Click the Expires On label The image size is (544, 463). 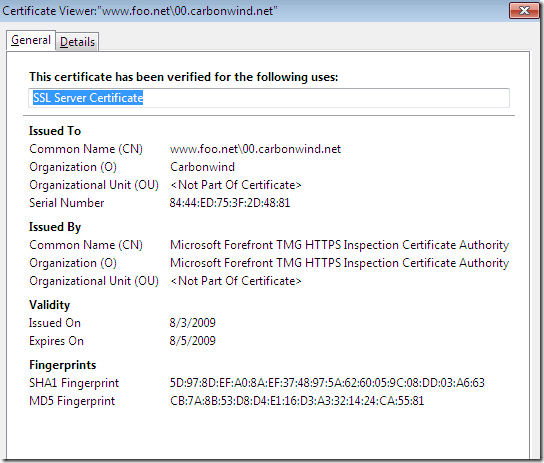[56, 341]
